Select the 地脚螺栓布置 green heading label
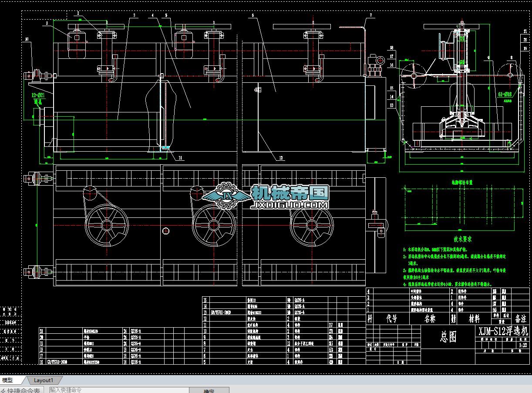Viewport: 532px width, 393px height. 461,183
